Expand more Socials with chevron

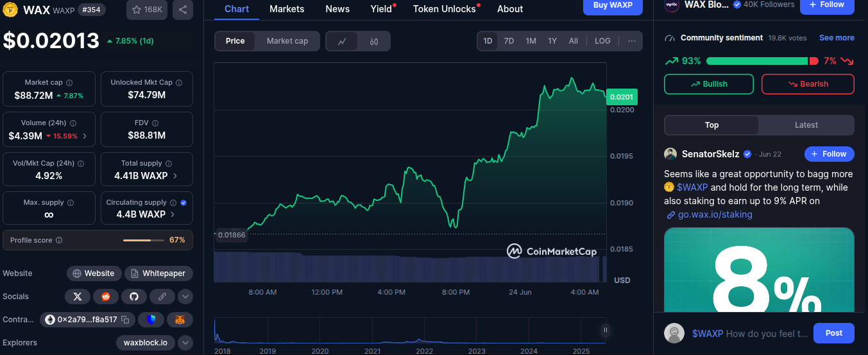coord(185,297)
